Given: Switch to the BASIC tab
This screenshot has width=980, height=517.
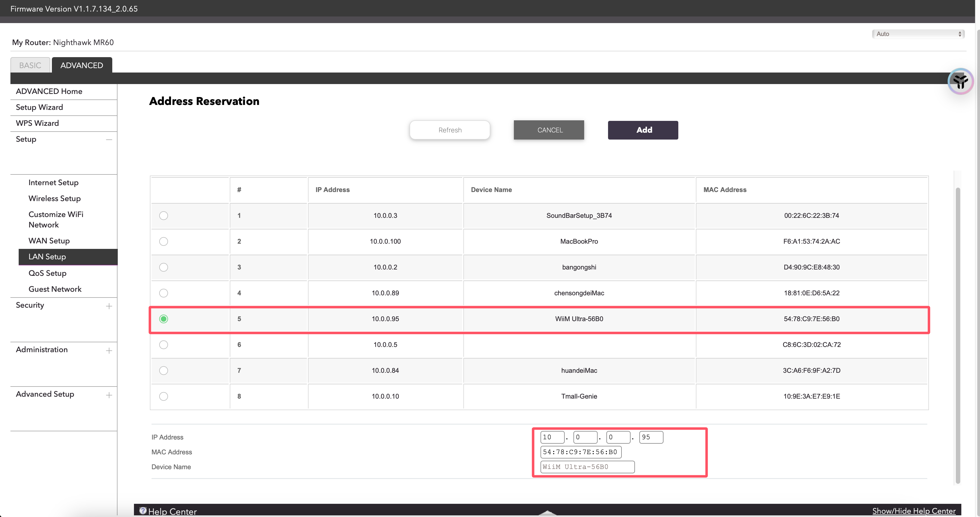Looking at the screenshot, I should (30, 65).
